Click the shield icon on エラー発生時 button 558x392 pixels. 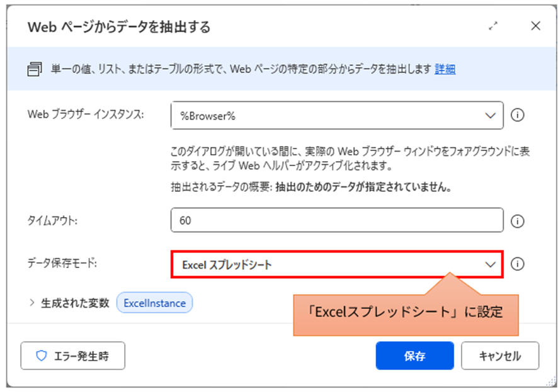pyautogui.click(x=42, y=356)
